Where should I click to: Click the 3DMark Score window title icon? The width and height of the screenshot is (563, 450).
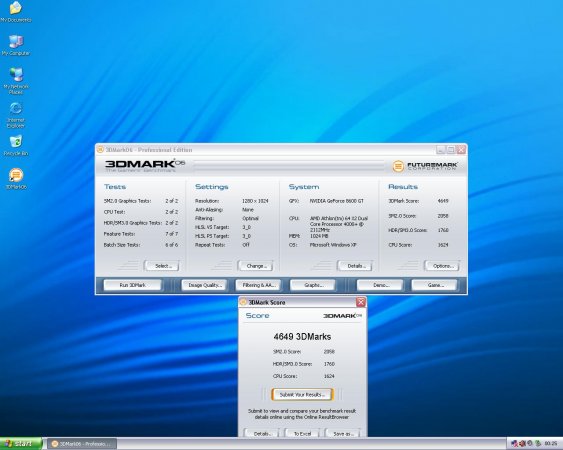243,302
